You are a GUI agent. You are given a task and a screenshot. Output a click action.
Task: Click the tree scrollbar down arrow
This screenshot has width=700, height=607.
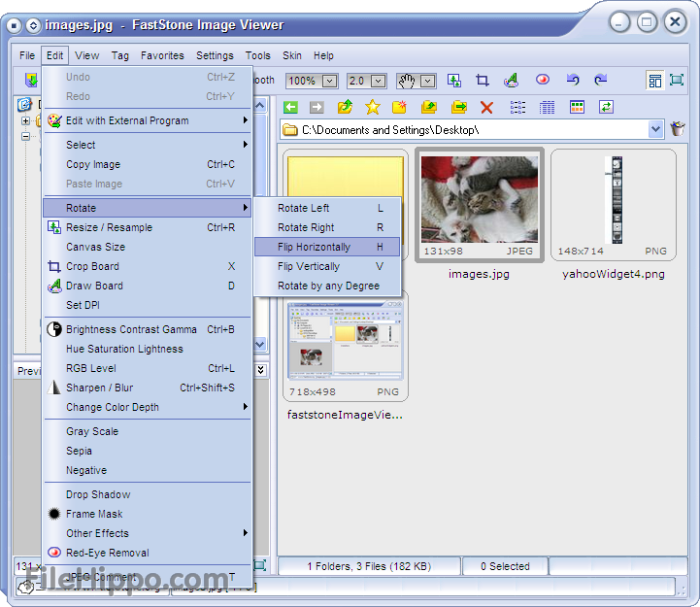coord(260,345)
